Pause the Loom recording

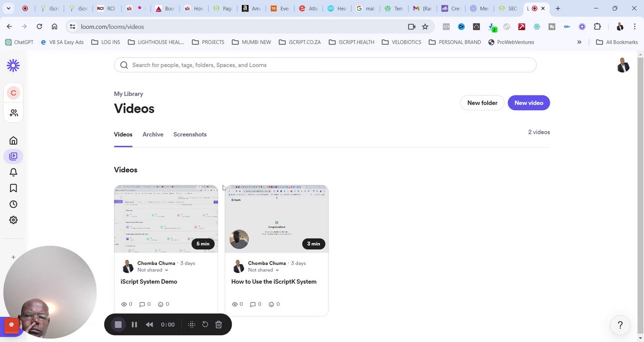[134, 324]
